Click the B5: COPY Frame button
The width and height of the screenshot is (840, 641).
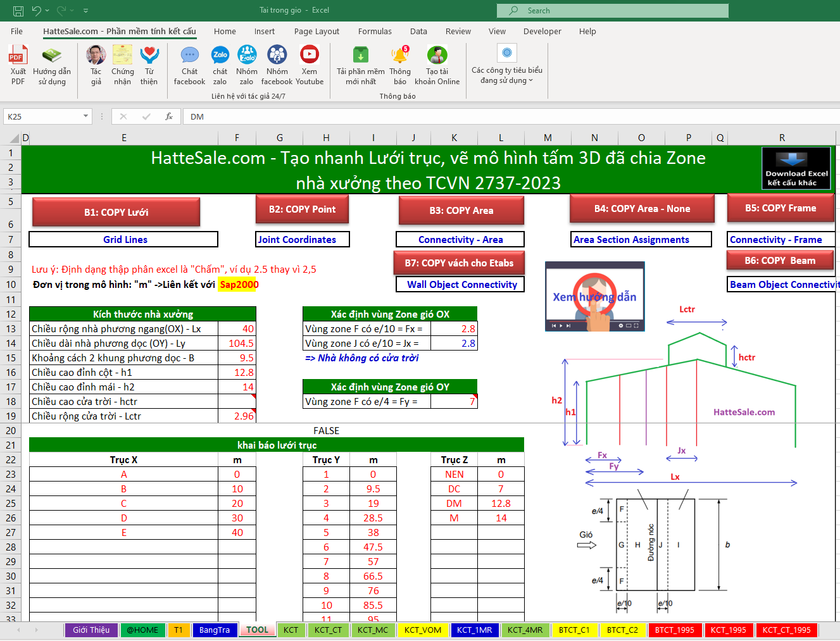pyautogui.click(x=780, y=208)
